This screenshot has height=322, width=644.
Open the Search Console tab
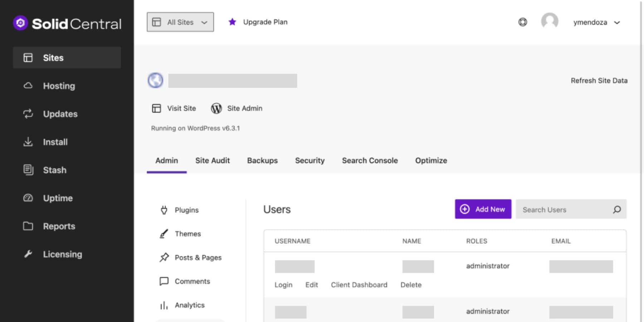pyautogui.click(x=370, y=160)
